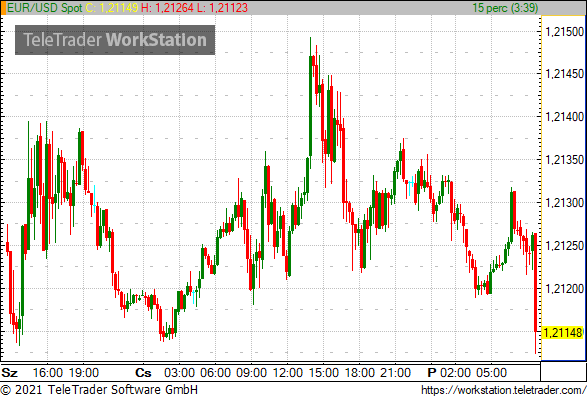This screenshot has width=587, height=399.
Task: Click the 2021 TeleTrader Software GmbH copyright
Action: coord(99,390)
